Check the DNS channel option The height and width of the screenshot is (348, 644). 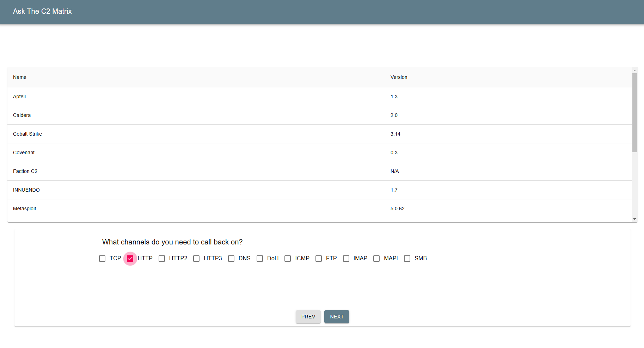point(231,259)
